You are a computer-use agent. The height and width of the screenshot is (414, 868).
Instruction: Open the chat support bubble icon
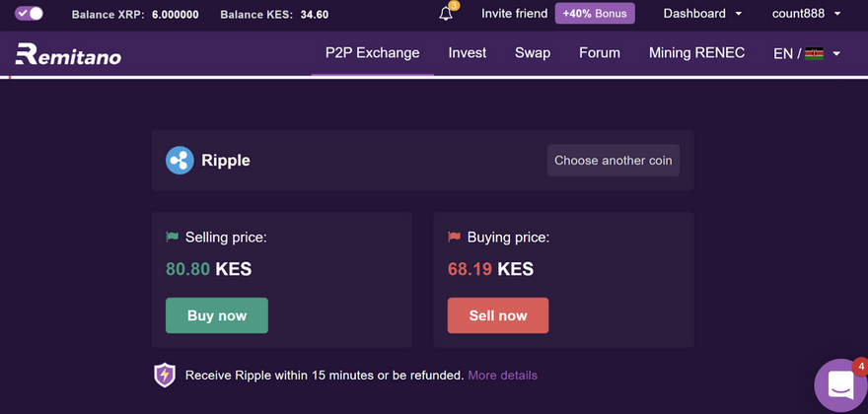(839, 386)
